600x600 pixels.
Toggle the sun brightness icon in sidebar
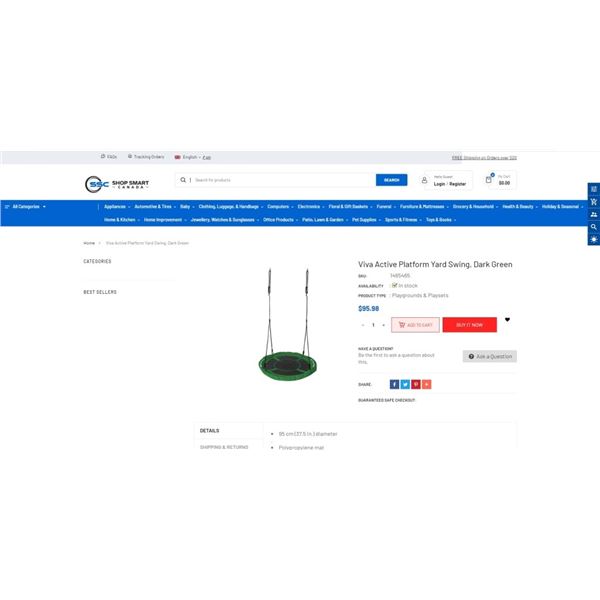593,240
